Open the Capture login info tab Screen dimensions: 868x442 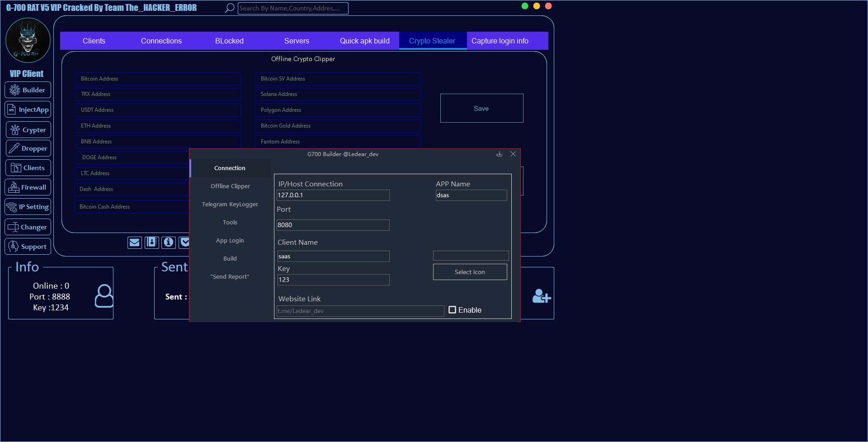500,41
